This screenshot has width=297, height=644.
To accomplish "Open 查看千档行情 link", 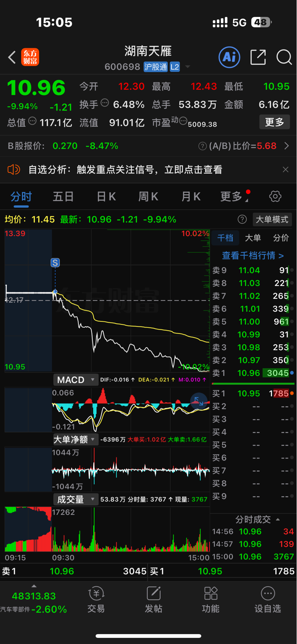I will [x=253, y=256].
